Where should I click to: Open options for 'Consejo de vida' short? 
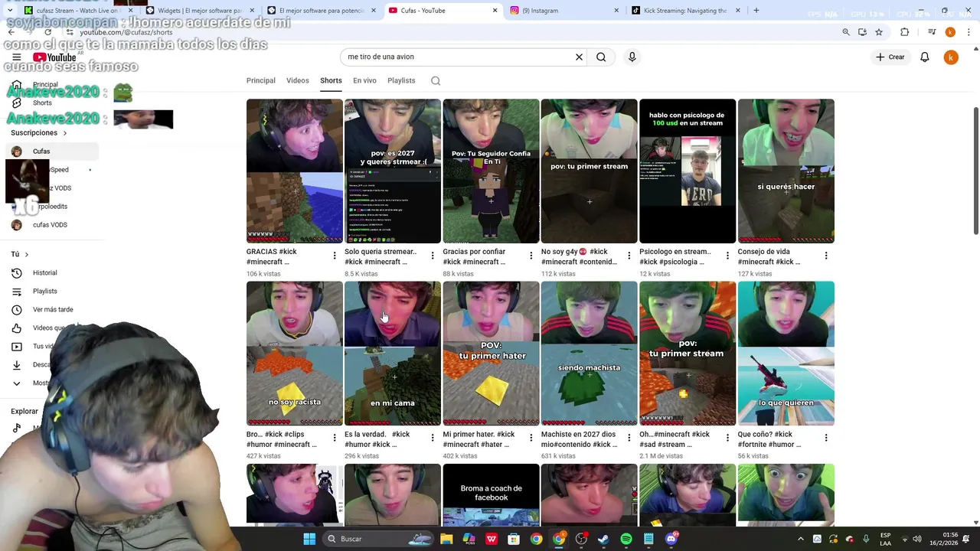tap(825, 256)
